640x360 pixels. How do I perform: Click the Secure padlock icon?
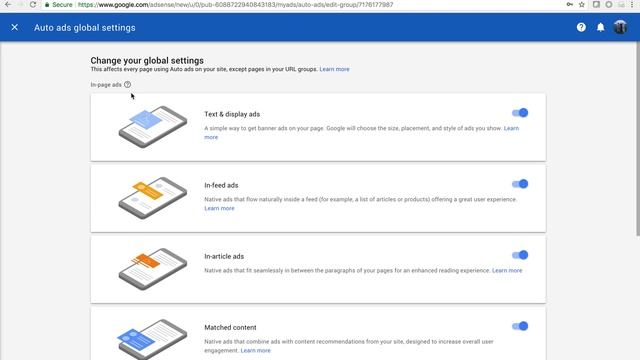click(x=47, y=5)
